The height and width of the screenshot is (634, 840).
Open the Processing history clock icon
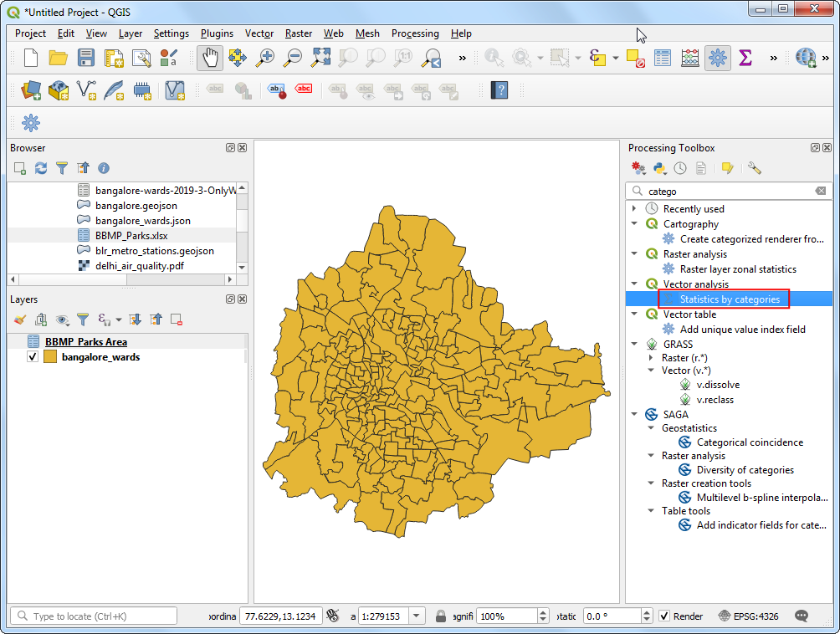click(682, 168)
